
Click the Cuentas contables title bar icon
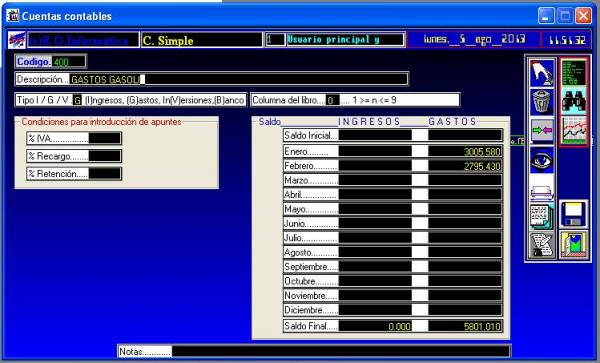13,16
